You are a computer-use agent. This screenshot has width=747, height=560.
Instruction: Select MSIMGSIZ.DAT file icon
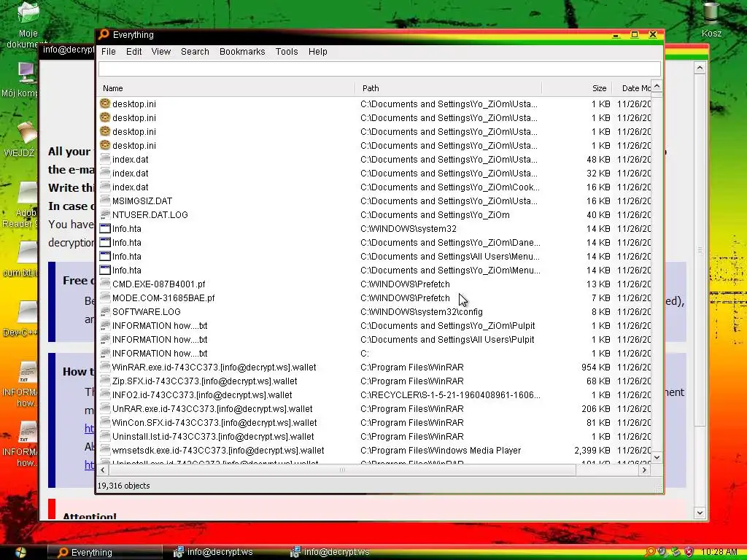105,201
